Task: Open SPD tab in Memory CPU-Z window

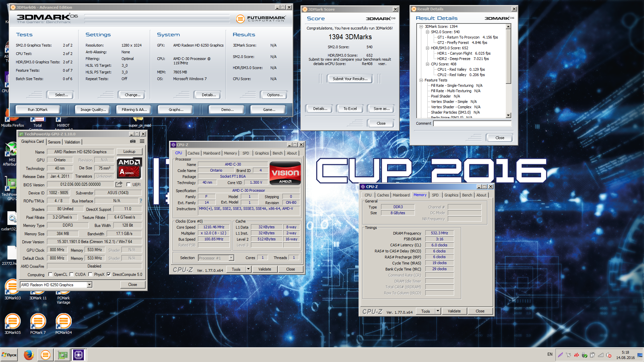Action: click(435, 195)
